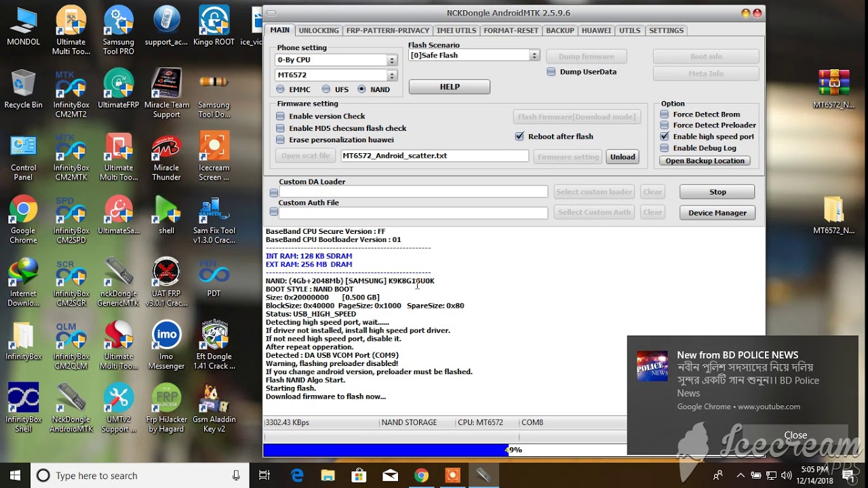Open Device Manager button
The image size is (868, 488).
[717, 213]
